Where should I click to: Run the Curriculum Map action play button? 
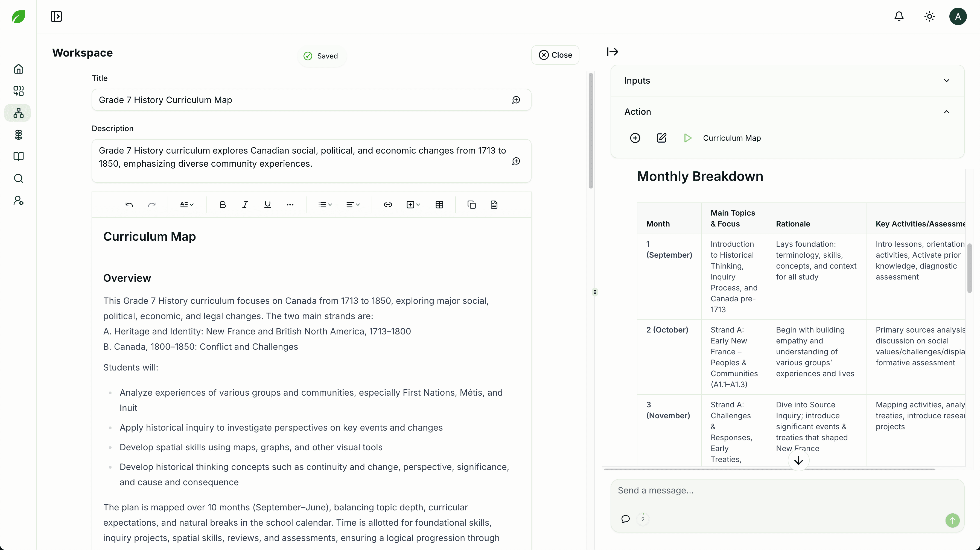(x=687, y=138)
